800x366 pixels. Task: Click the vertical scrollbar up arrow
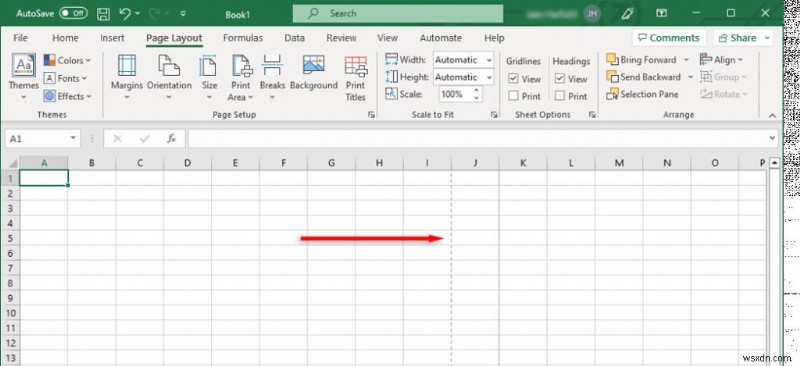[x=774, y=163]
